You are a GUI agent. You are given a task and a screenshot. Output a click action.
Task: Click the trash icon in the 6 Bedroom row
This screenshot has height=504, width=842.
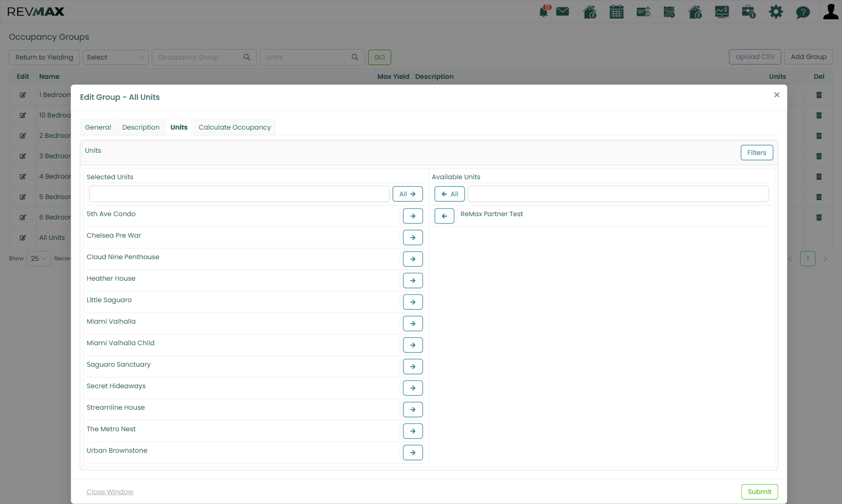(x=819, y=217)
